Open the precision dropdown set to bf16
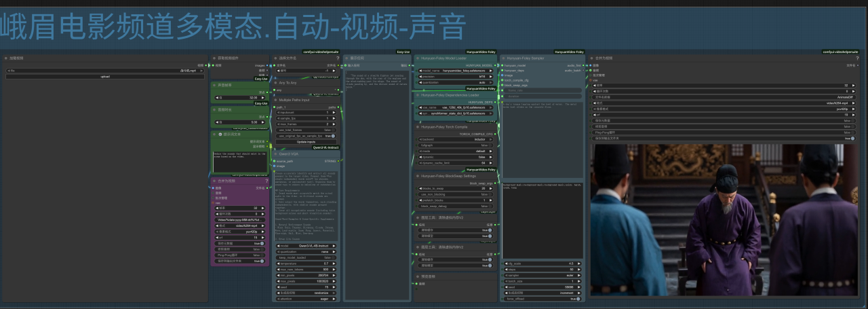Image resolution: width=868 pixels, height=309 pixels. tap(456, 76)
